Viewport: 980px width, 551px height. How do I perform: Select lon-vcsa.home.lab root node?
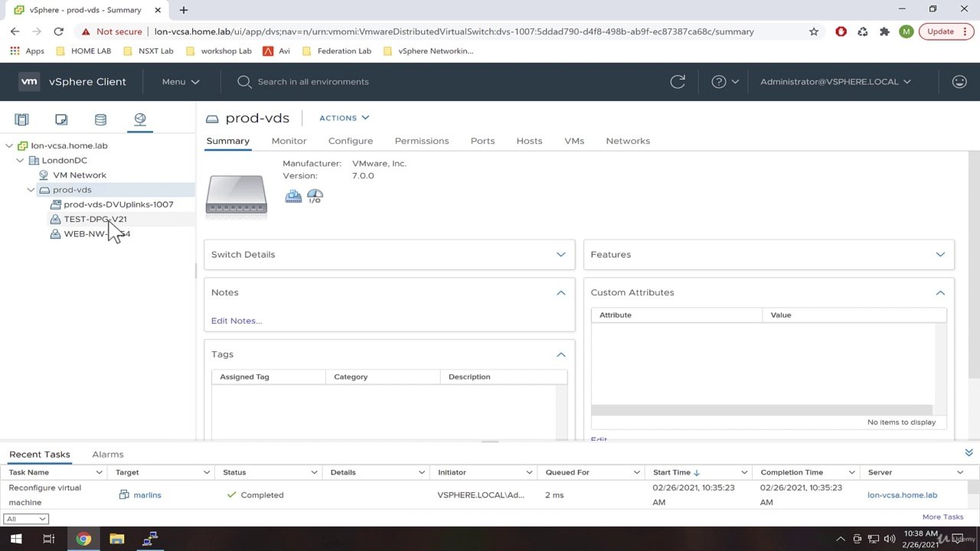69,145
